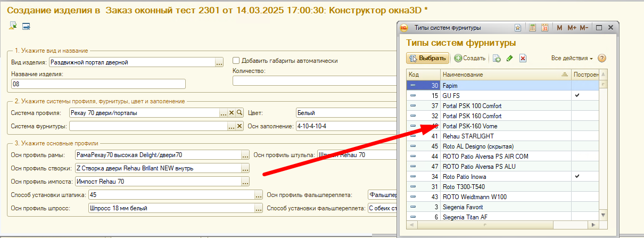
Task: Click the Создать button
Action: [x=470, y=58]
